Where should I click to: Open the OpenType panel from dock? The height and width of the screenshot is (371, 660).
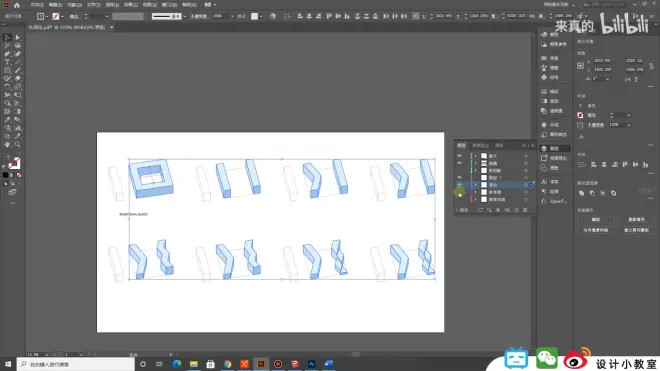coord(555,201)
